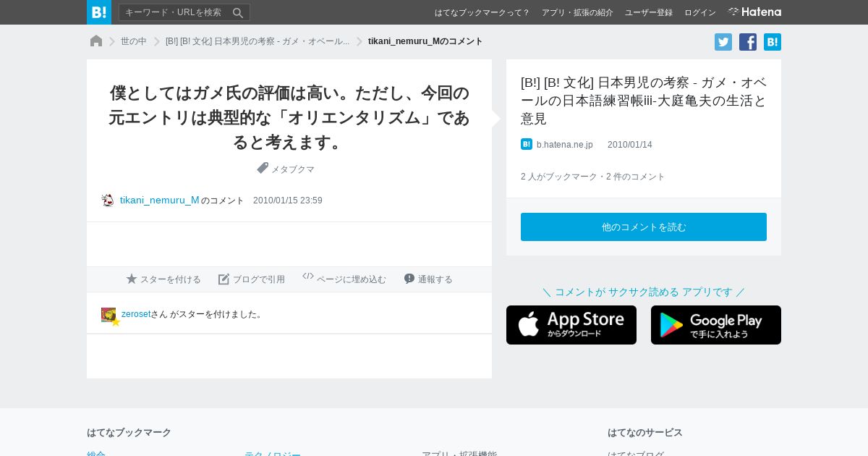This screenshot has height=456, width=868.
Task: Bookmark with blue B! share icon
Action: coord(773,42)
